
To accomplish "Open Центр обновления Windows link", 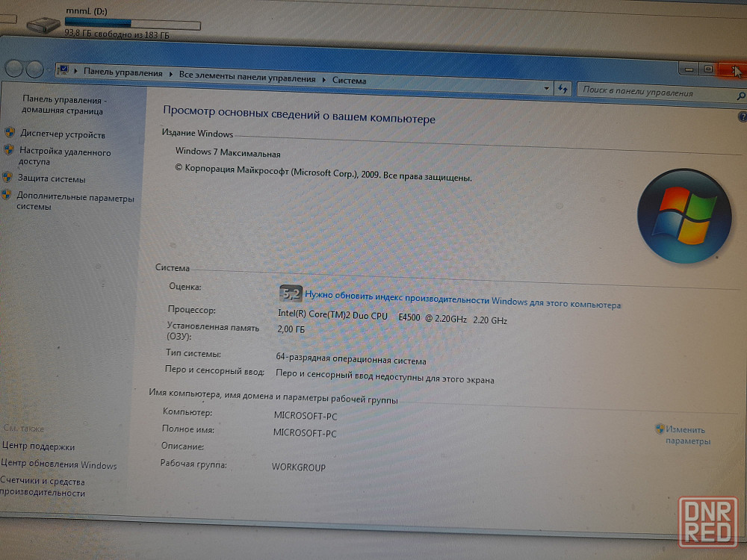I will [58, 464].
